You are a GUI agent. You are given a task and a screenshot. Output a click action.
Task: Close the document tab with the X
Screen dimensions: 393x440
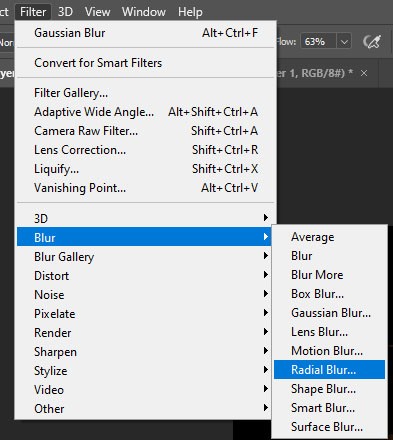364,73
